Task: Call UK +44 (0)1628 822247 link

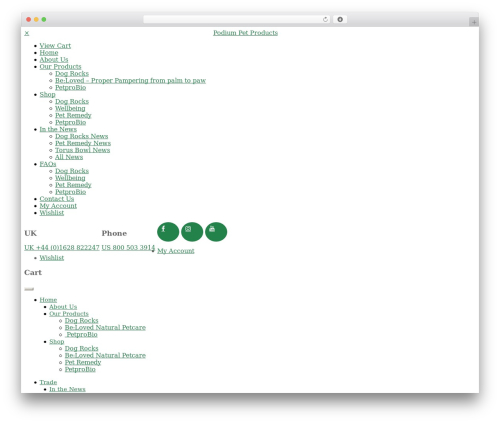Action: point(62,248)
